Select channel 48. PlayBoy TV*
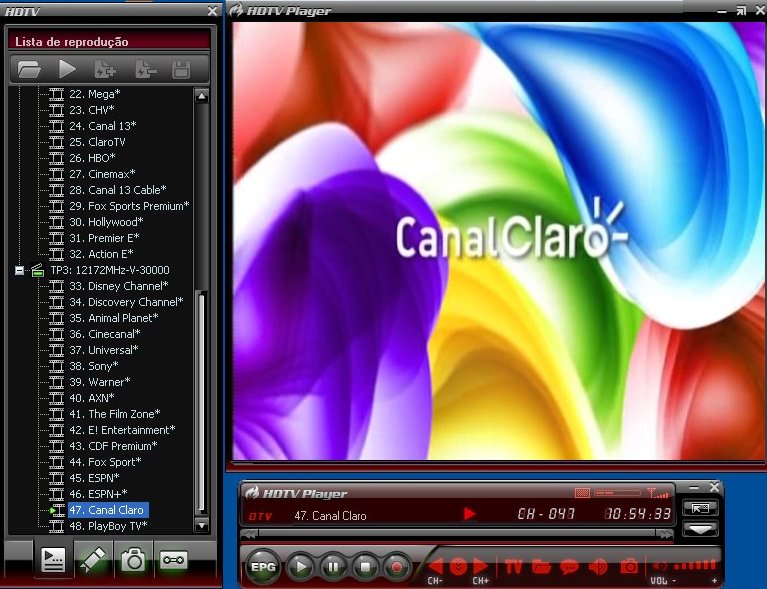This screenshot has width=767, height=589. [108, 526]
